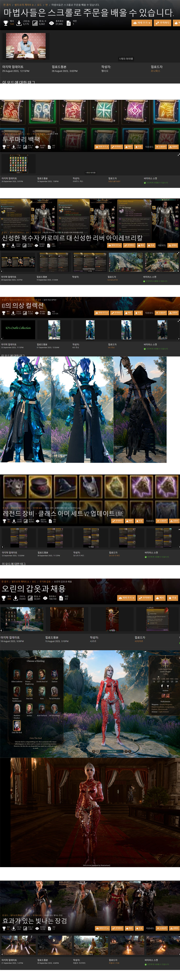Click the fullscreen expand icon in 두루마리 백팩 gallery

178,155
